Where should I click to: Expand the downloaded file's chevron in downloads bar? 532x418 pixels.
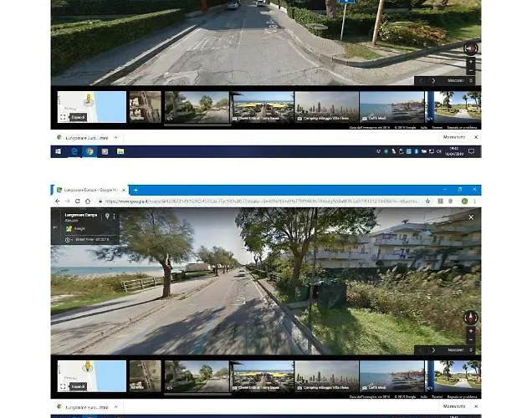click(115, 136)
